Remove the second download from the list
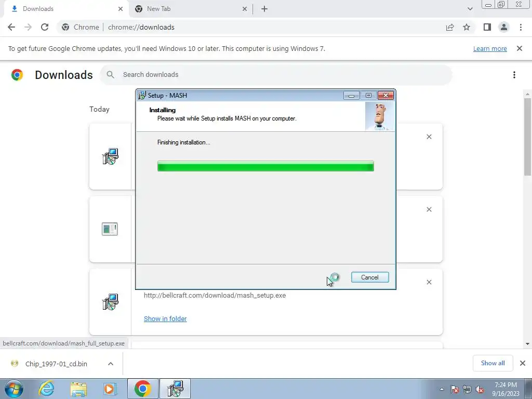532x399 pixels. tap(429, 209)
